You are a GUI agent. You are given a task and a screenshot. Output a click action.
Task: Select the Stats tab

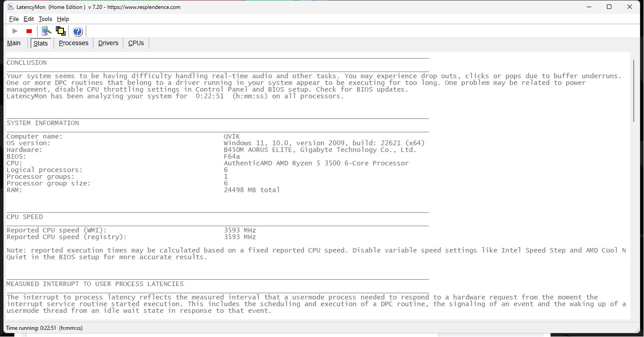41,43
